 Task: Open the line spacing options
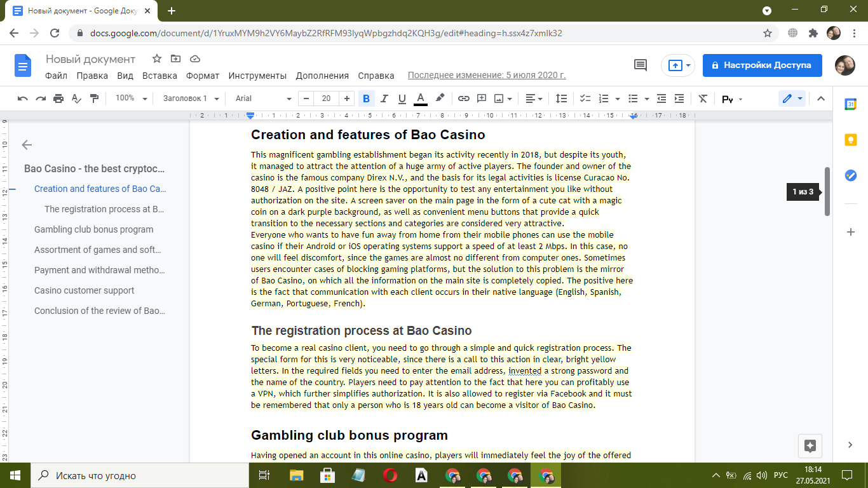tap(562, 98)
